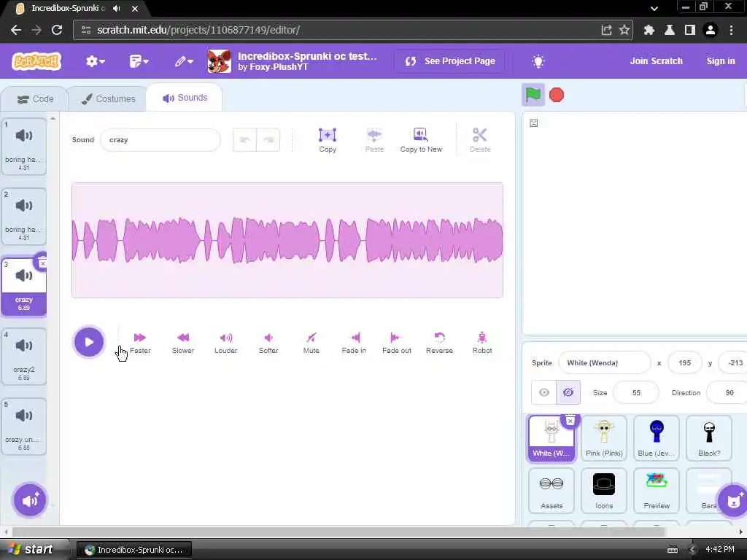This screenshot has height=560, width=747.
Task: Select the Black? sprite
Action: click(709, 437)
